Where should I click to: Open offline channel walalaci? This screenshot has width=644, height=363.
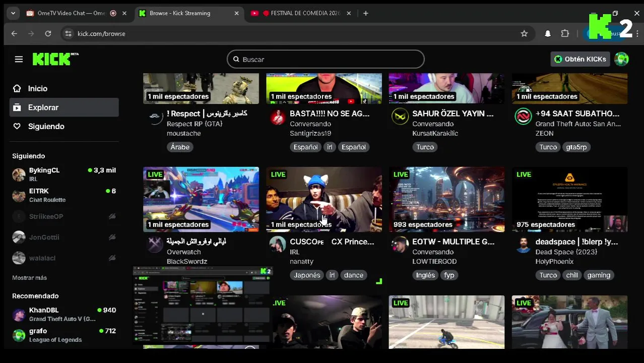tap(64, 258)
